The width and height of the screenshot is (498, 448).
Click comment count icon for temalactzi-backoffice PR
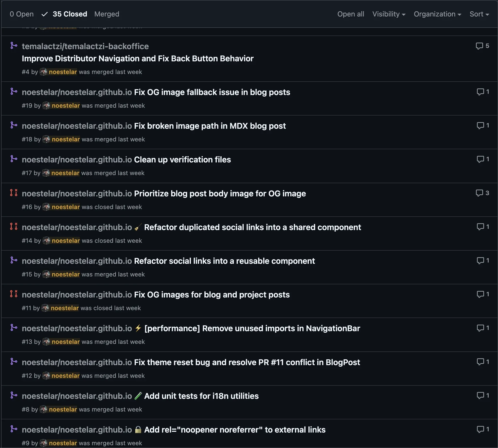(479, 46)
